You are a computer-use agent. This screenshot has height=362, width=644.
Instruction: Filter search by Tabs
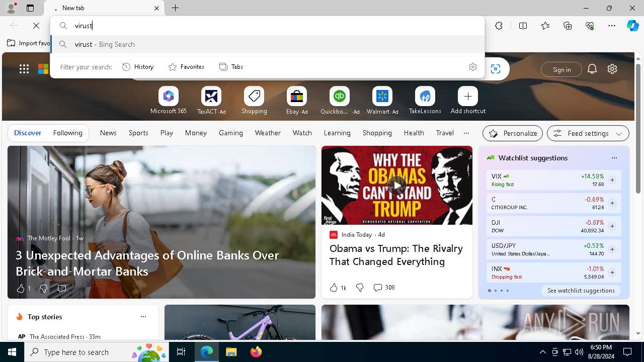(231, 67)
